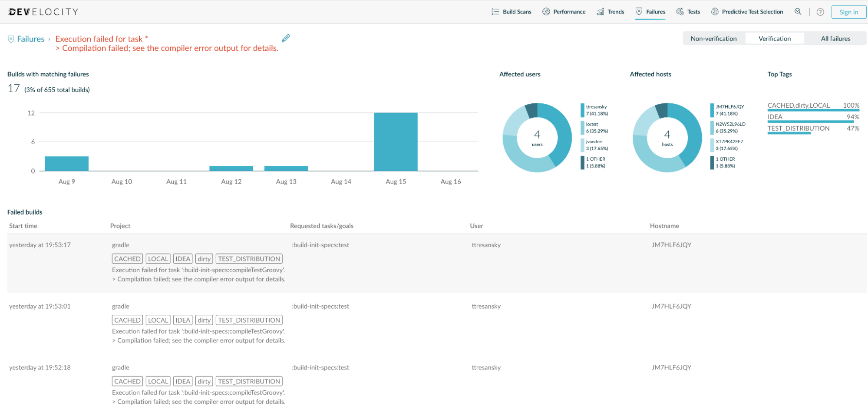868x419 pixels.
Task: Click the Tests icon in navigation
Action: pyautogui.click(x=680, y=12)
